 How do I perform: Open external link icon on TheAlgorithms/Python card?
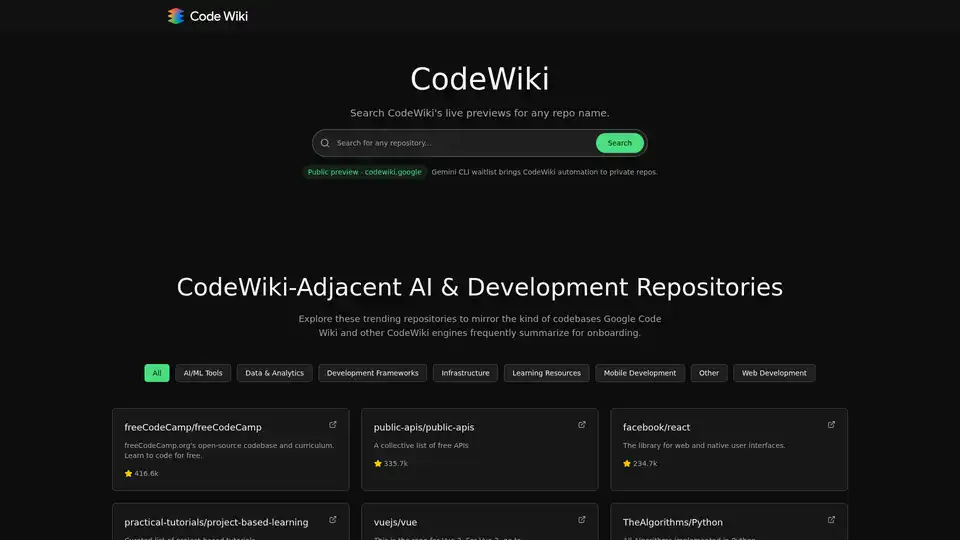(x=831, y=520)
